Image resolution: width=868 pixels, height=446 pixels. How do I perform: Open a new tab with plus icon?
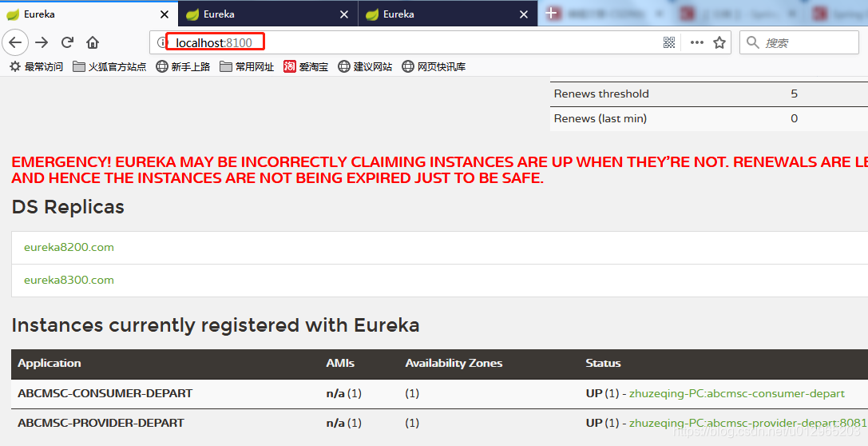tap(551, 14)
